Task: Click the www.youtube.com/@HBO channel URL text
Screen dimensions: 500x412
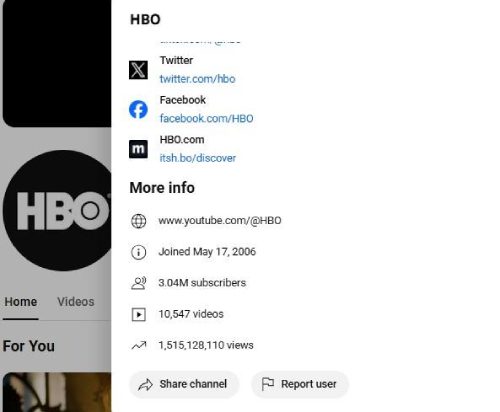Action: 220,221
